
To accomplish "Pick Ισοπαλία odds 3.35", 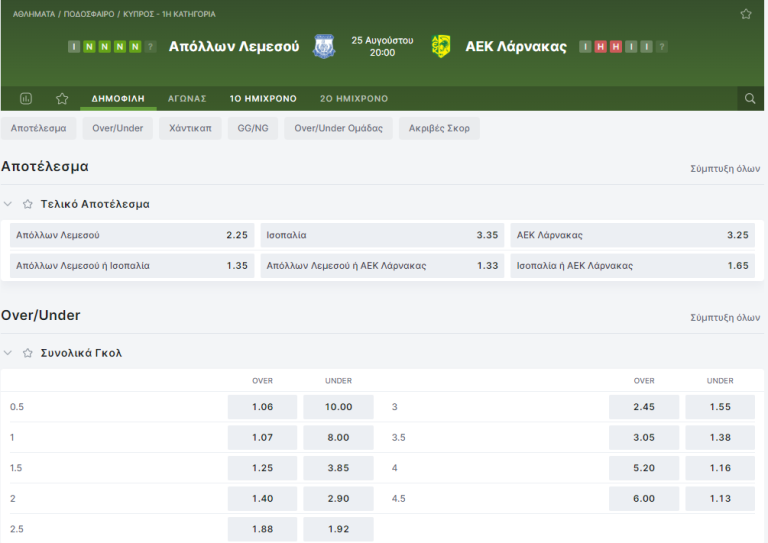I will [382, 235].
